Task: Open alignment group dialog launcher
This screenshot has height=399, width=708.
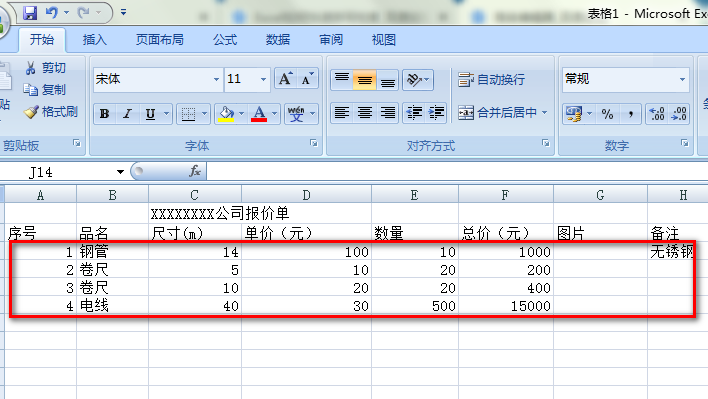Action: pyautogui.click(x=546, y=144)
